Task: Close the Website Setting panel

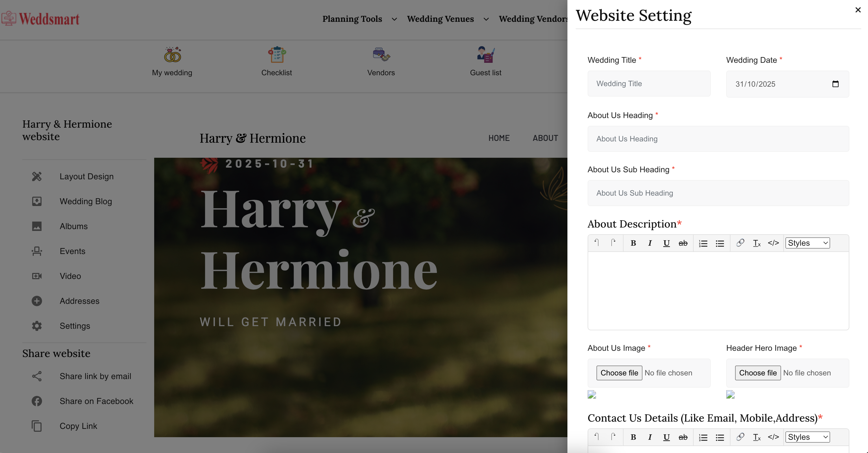Action: point(858,10)
